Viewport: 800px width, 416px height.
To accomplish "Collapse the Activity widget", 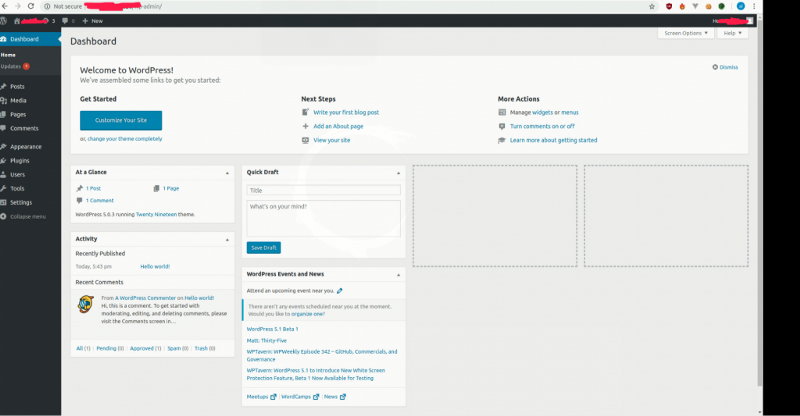I will [x=227, y=239].
